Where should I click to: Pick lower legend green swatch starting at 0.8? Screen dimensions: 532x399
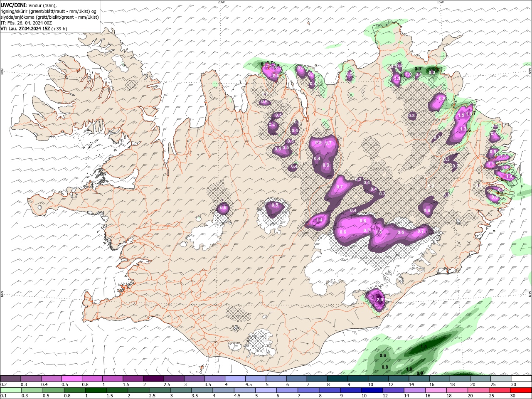[x=74, y=390]
